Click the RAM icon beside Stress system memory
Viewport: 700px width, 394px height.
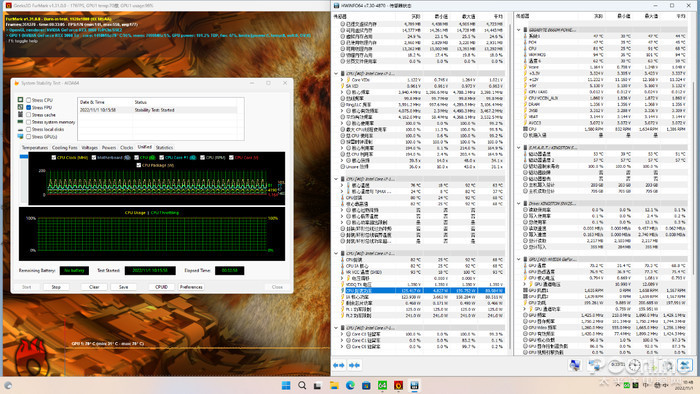click(20, 122)
